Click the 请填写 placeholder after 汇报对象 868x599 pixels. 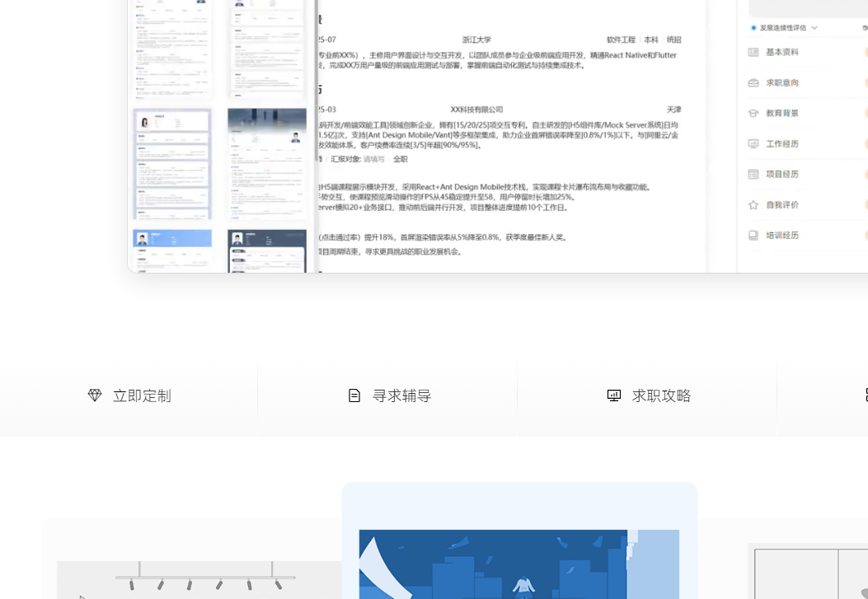pyautogui.click(x=373, y=159)
